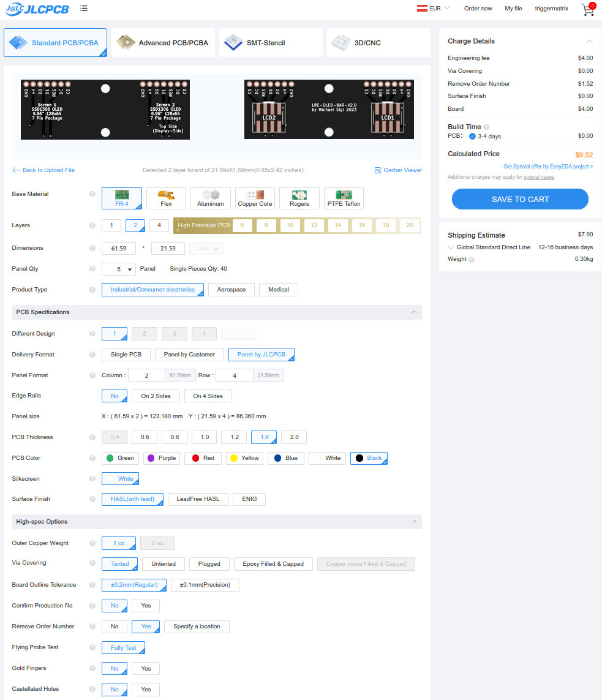This screenshot has height=700, width=602.
Task: Click the help icon next to Weight
Action: tap(472, 260)
